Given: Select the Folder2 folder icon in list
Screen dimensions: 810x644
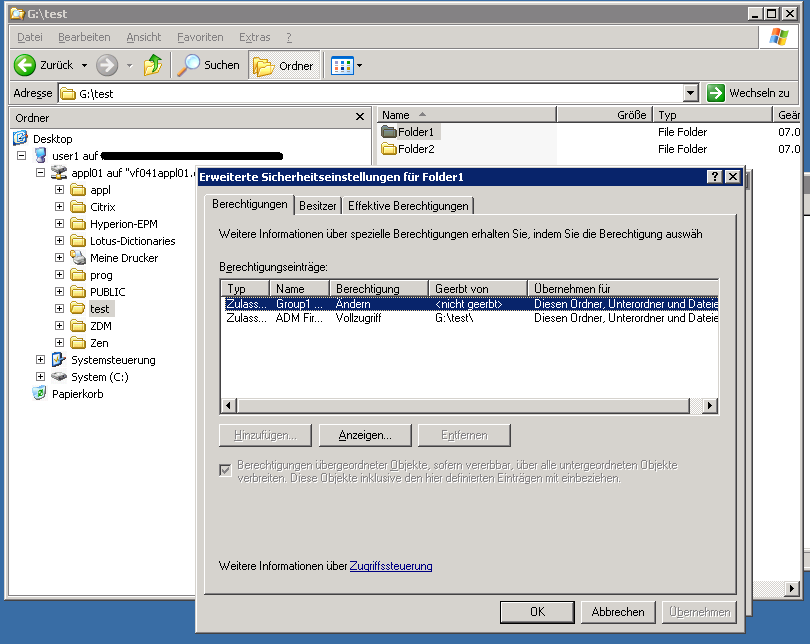Looking at the screenshot, I should click(388, 149).
